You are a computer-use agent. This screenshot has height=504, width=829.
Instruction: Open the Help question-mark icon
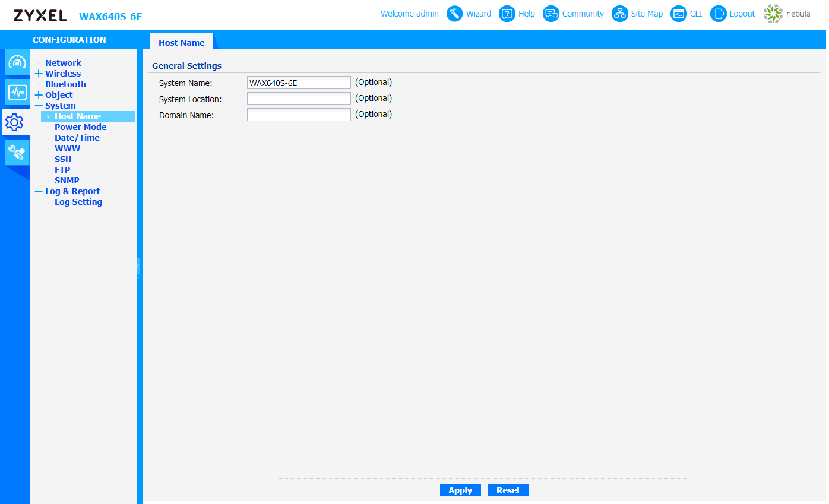pos(507,14)
